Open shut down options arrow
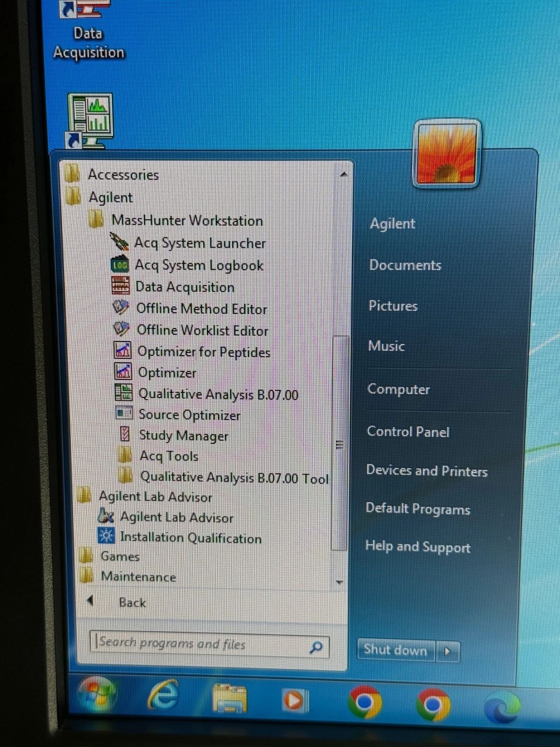This screenshot has height=747, width=560. pos(448,651)
